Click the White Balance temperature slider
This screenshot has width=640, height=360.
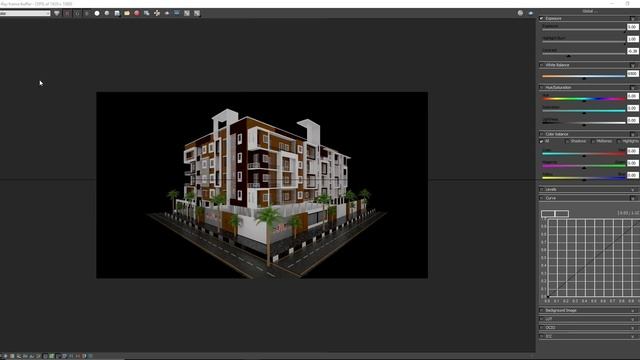click(584, 76)
